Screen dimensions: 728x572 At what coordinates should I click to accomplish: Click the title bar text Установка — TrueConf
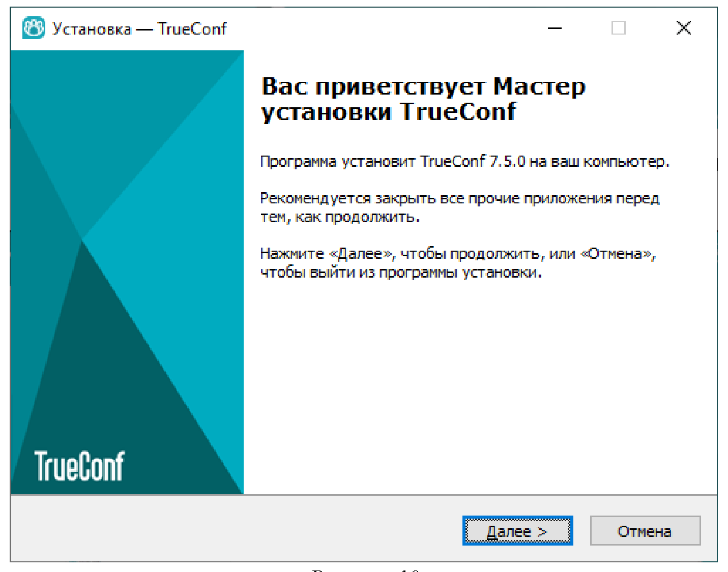pos(139,29)
